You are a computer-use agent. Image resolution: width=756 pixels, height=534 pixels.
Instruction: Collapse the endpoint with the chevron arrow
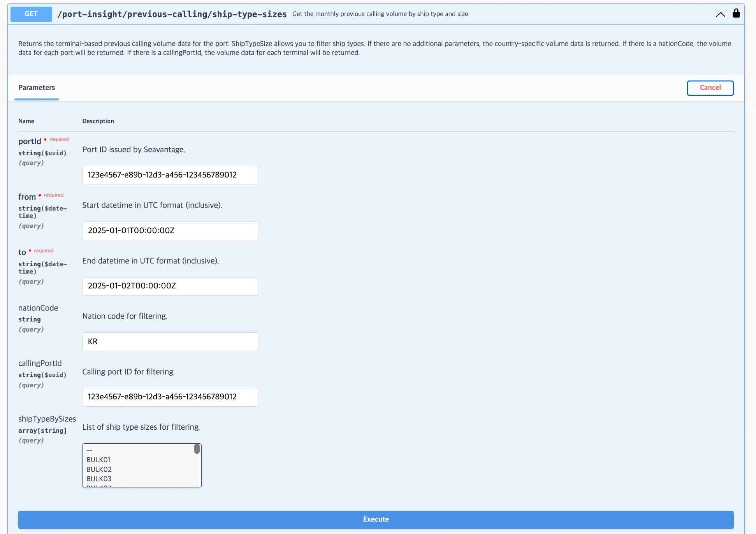click(x=720, y=14)
